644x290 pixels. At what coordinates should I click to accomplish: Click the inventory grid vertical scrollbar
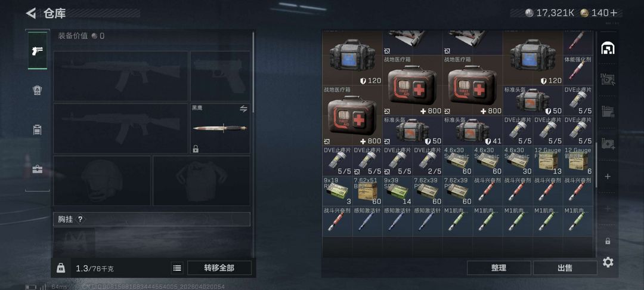596,165
